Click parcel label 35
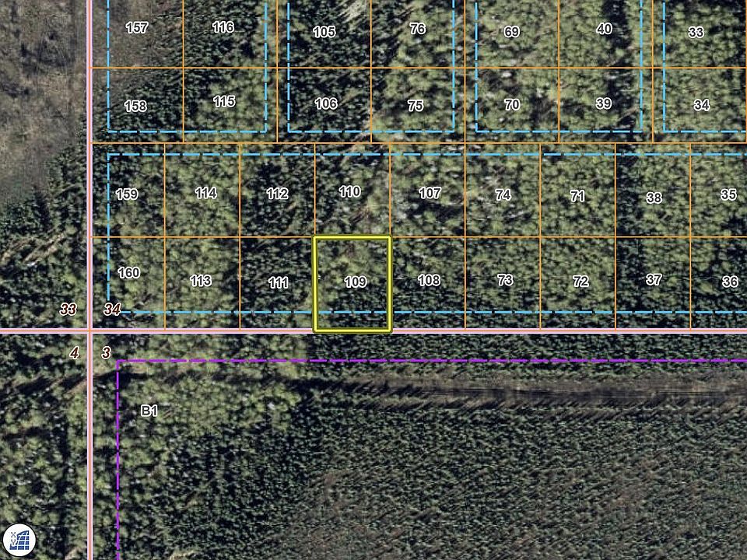Screen dimensions: 747x560 click(x=728, y=194)
